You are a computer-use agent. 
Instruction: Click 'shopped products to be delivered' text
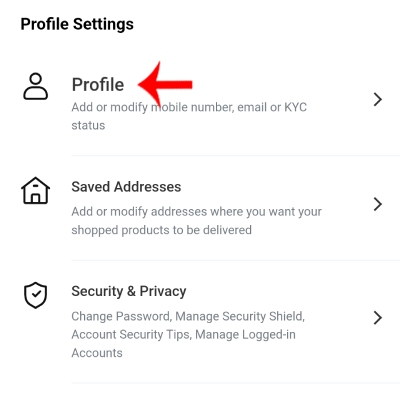(161, 230)
